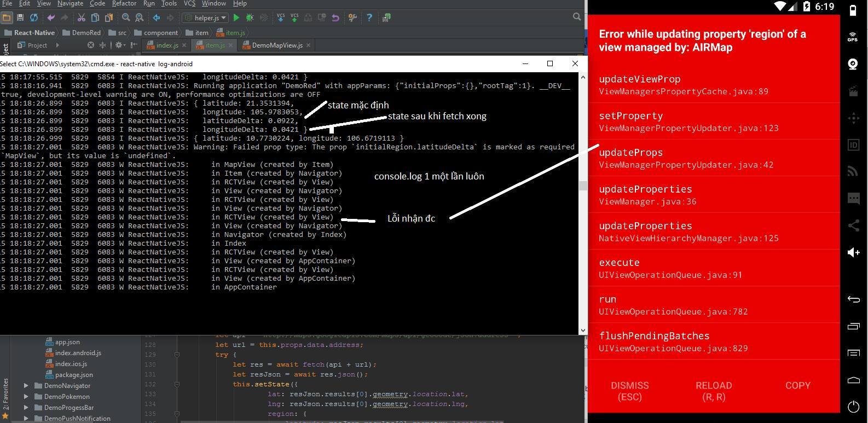Click the cmd window vertical scrollbar thumb
The width and height of the screenshot is (868, 423).
(583, 186)
